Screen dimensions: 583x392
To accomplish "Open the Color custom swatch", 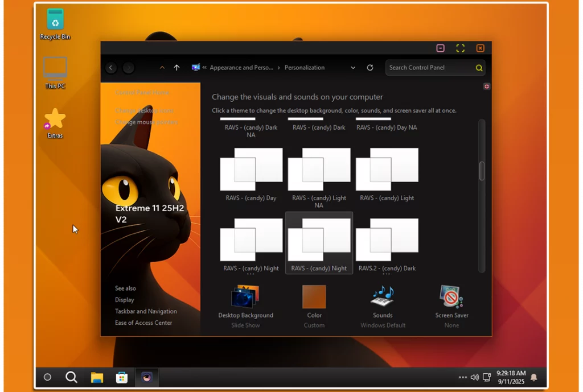I will point(314,298).
